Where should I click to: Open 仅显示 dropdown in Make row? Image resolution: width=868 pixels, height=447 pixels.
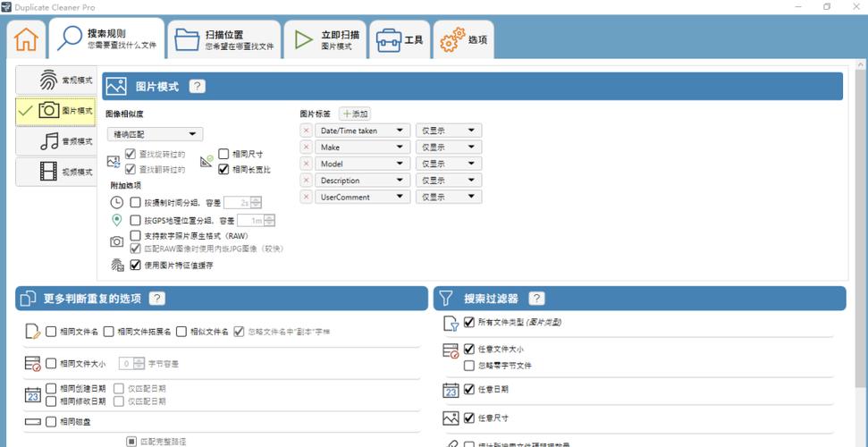point(449,148)
